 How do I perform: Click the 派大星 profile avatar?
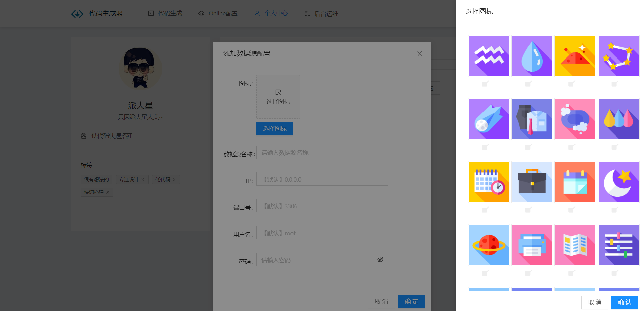point(140,68)
